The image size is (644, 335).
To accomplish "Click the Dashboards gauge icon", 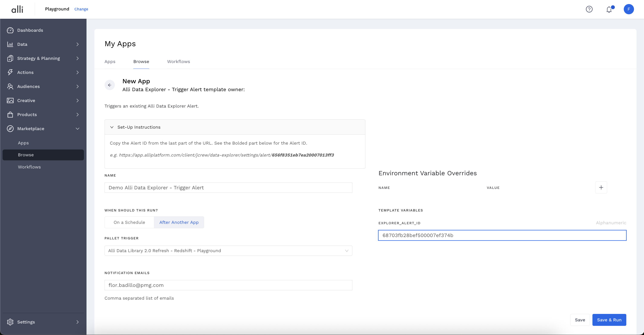I will 10,30.
